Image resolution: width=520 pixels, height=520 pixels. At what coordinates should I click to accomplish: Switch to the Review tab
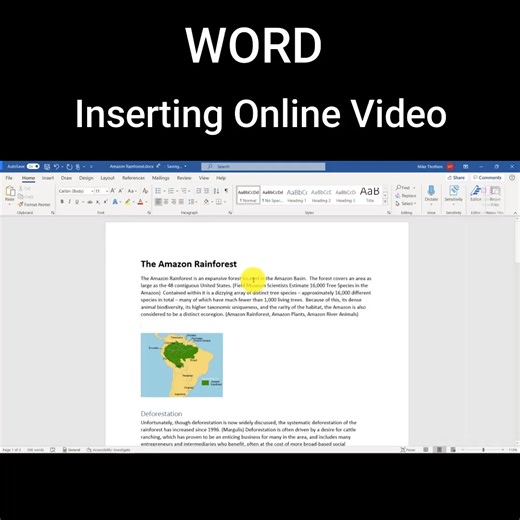tap(184, 178)
